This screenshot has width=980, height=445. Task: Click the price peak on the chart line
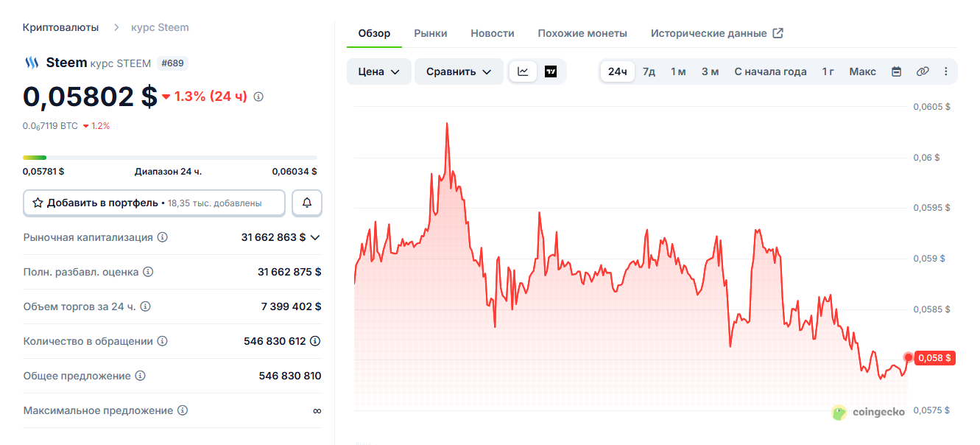[447, 124]
